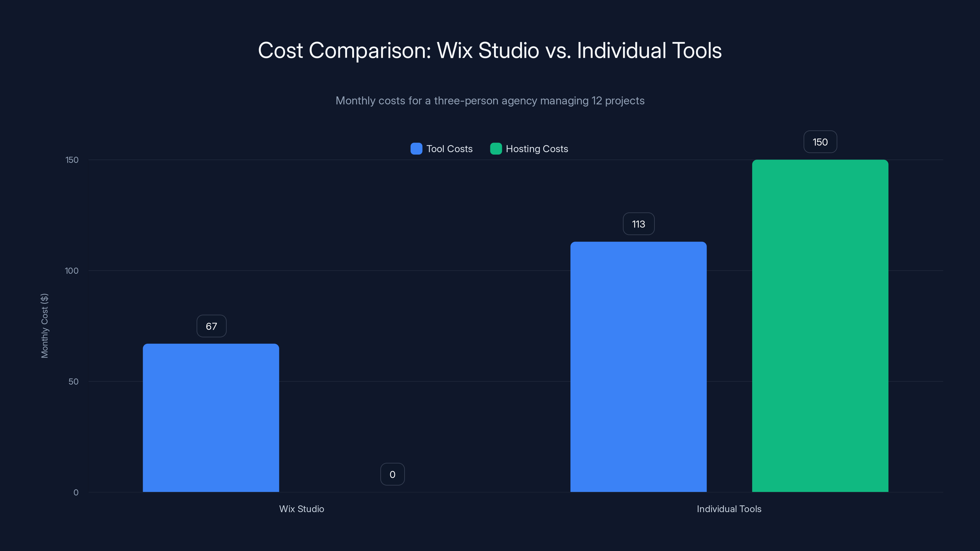Viewport: 980px width, 551px height.
Task: Click the y-axis tick label 50
Action: pyautogui.click(x=73, y=381)
